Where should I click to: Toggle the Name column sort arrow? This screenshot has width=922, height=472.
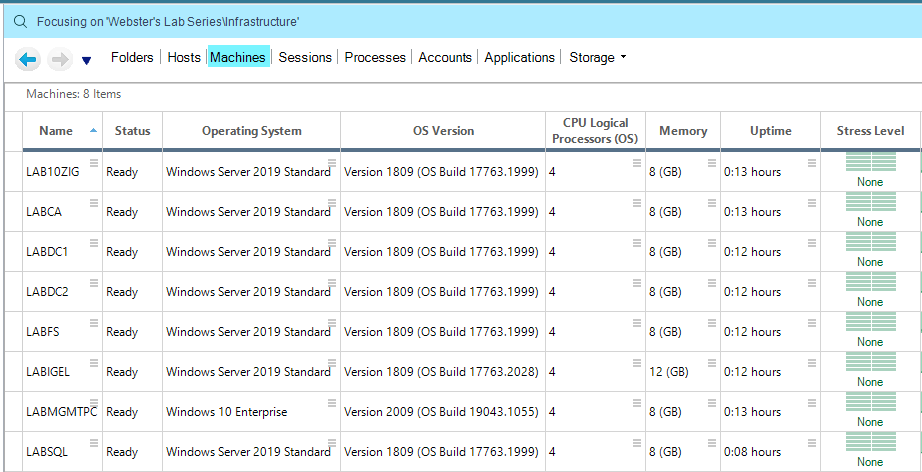94,130
